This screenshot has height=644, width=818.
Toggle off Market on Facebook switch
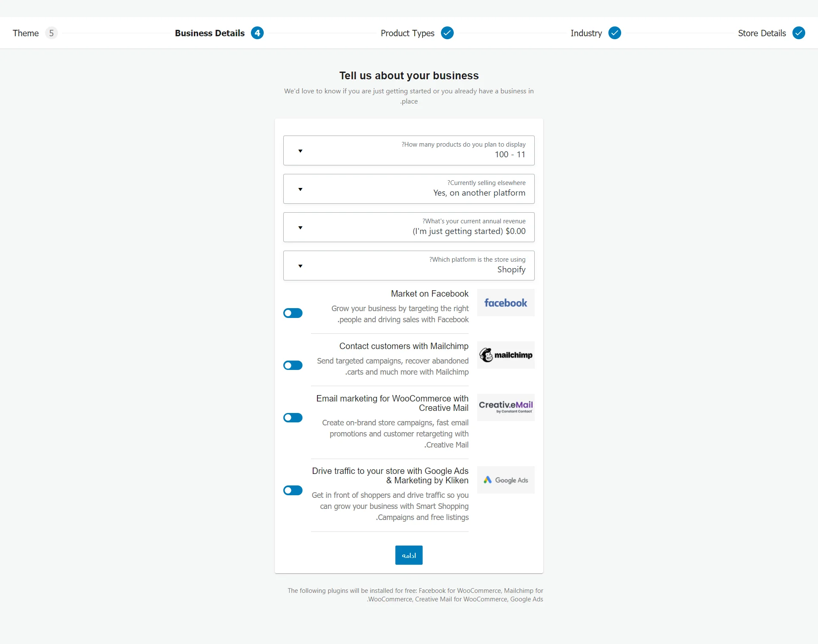[293, 313]
